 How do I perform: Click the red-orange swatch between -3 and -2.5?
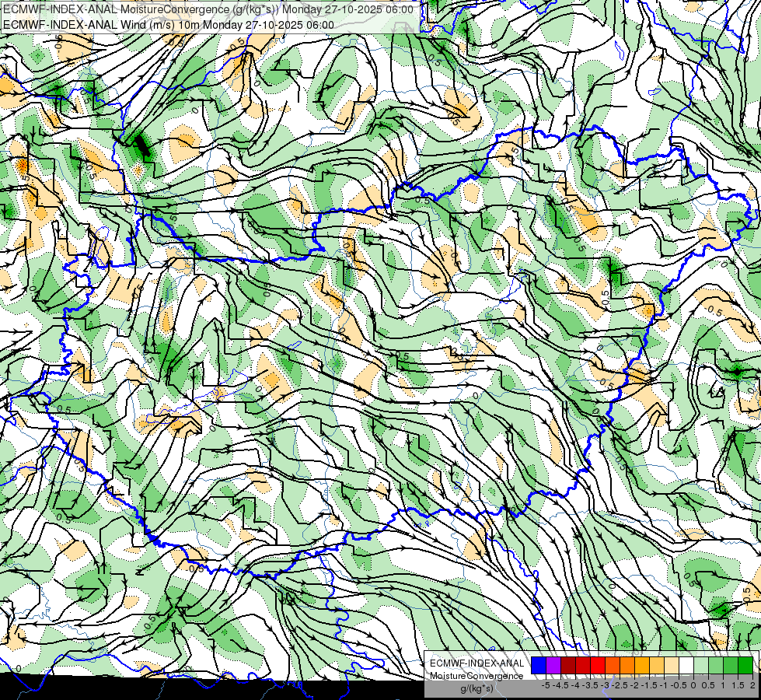pos(613,665)
